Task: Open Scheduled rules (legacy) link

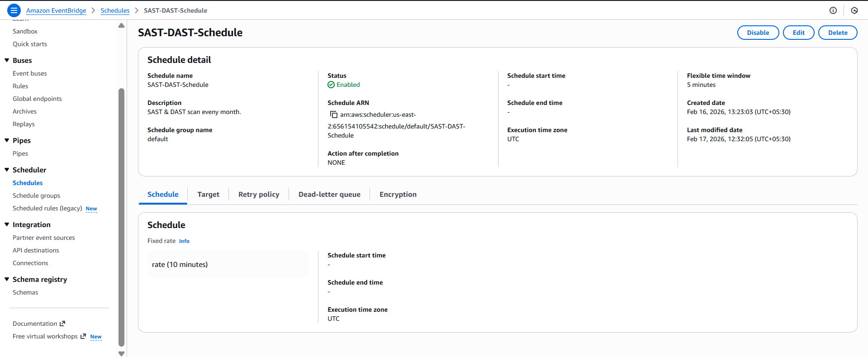Action: (47, 208)
